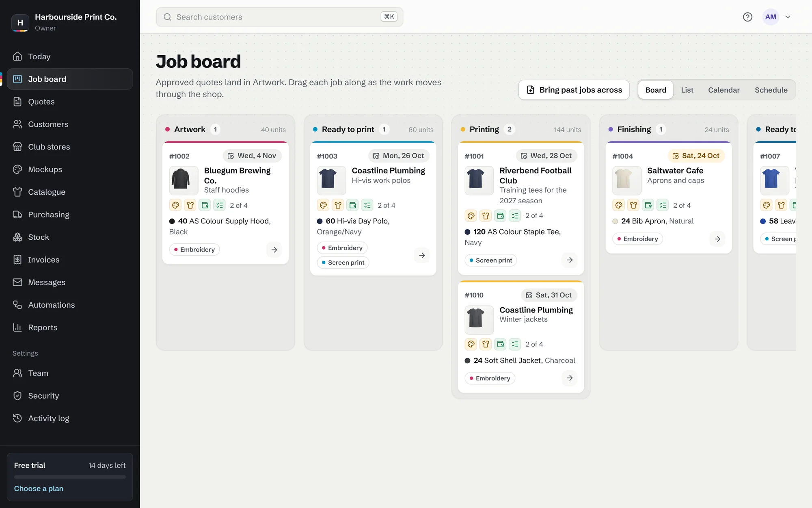Viewport: 812px width, 508px height.
Task: Open help via question mark icon
Action: 747,17
